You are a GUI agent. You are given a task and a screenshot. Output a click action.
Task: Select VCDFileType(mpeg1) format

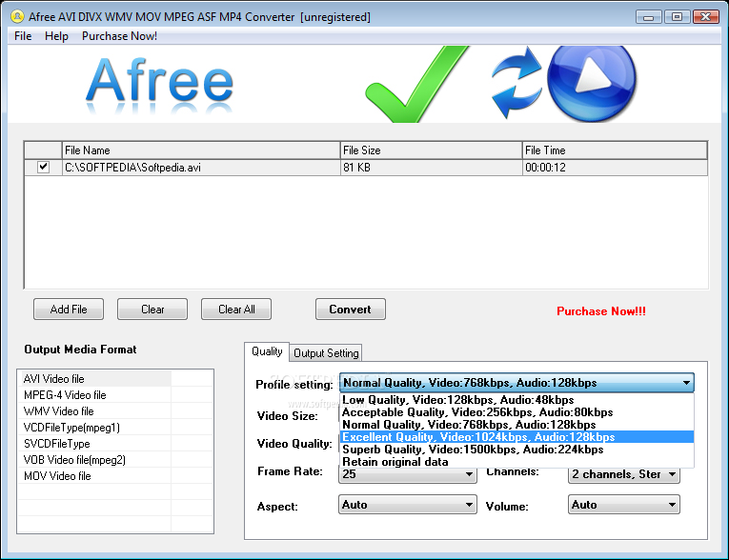pyautogui.click(x=95, y=428)
